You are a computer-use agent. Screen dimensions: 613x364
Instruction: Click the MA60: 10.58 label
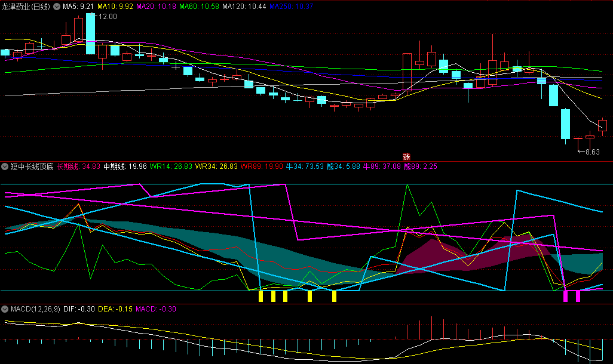(x=199, y=7)
